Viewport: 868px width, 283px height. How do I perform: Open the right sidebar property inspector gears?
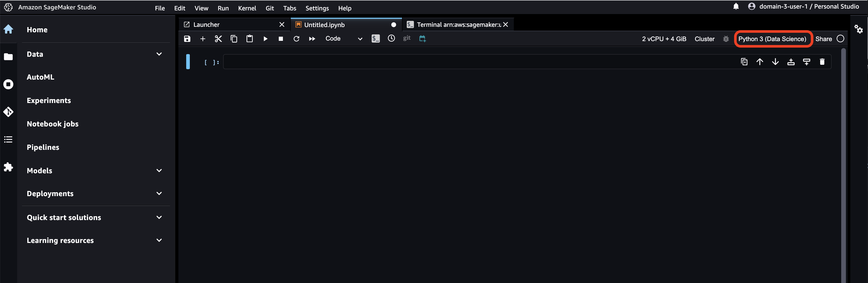click(858, 29)
